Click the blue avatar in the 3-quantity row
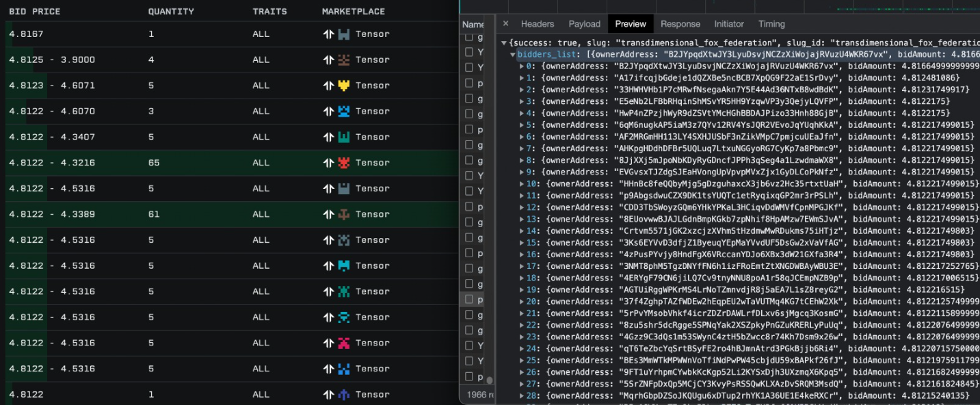This screenshot has width=980, height=405. click(x=343, y=112)
